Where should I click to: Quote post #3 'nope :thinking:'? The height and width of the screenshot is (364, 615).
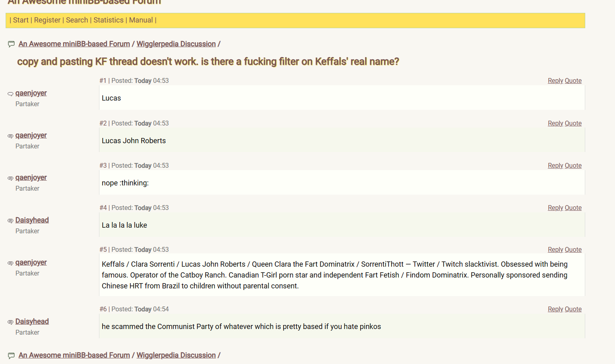click(x=573, y=166)
